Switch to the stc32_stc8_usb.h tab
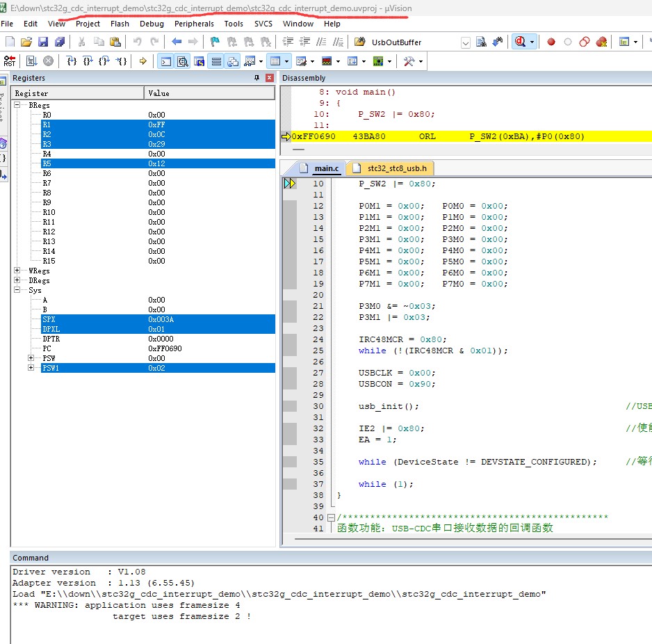This screenshot has height=644, width=652. pyautogui.click(x=391, y=168)
